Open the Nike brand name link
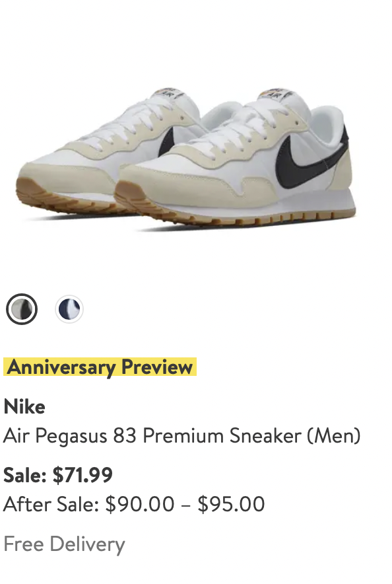This screenshot has height=584, width=392. tap(24, 406)
